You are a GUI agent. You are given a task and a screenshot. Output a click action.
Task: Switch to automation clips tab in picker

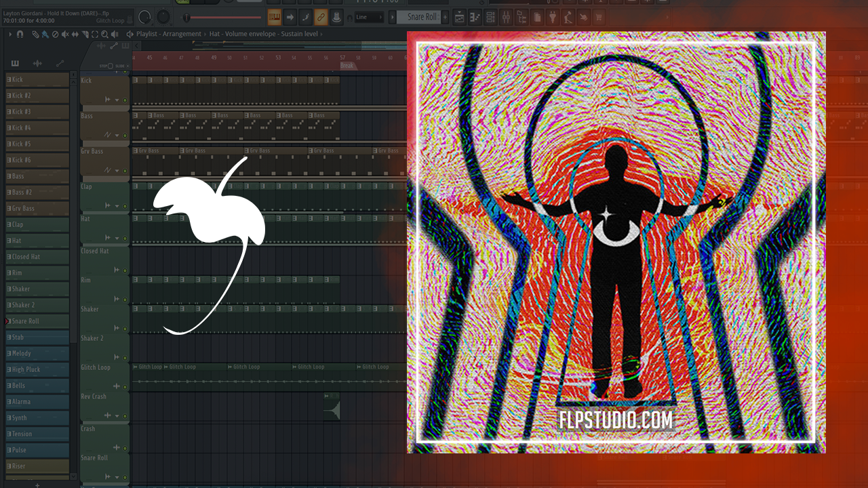[x=60, y=64]
